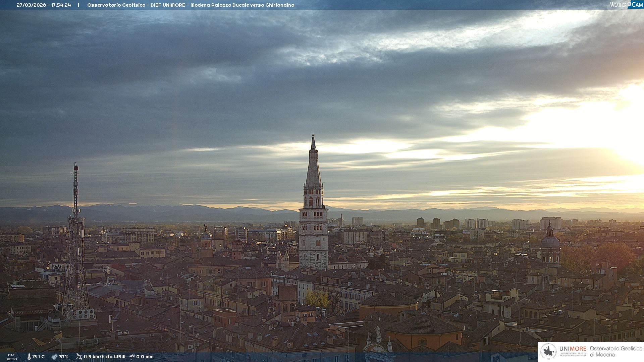The width and height of the screenshot is (644, 362).
Task: Click the 11.3 km/h da WSW wind reading
Action: pos(104,357)
